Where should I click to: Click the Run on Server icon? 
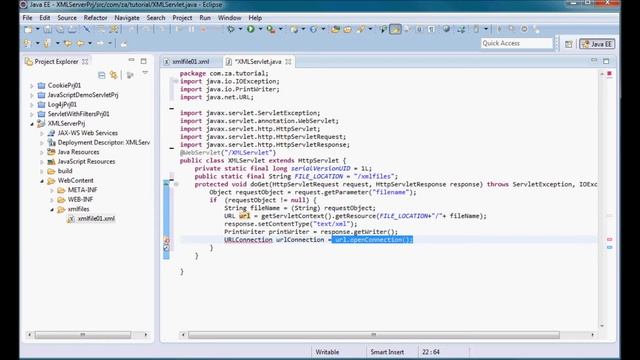pos(270,29)
